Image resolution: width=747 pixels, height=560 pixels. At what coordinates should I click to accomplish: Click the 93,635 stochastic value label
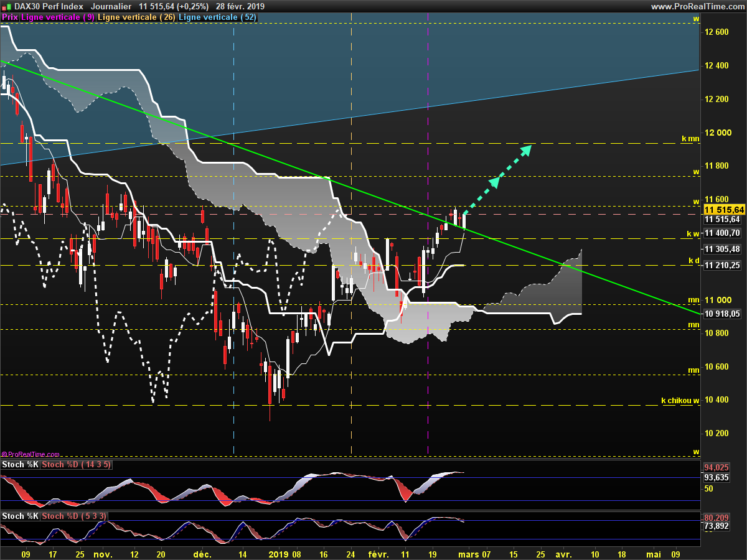716,478
